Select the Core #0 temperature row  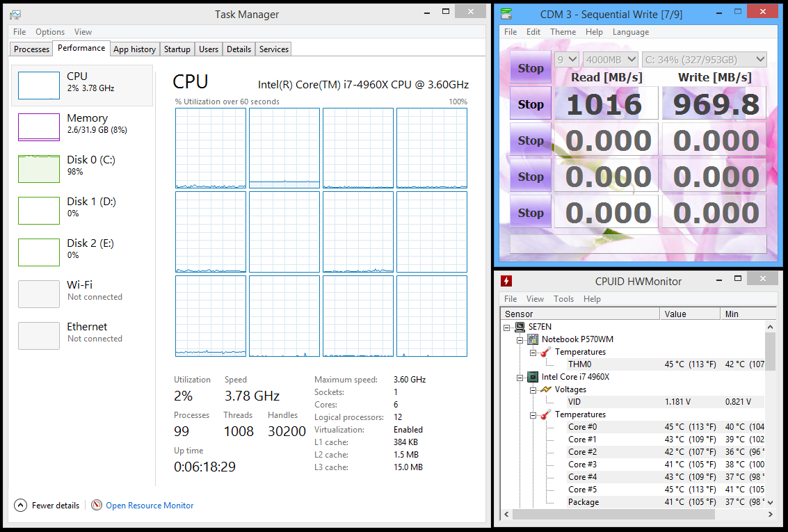[665, 427]
